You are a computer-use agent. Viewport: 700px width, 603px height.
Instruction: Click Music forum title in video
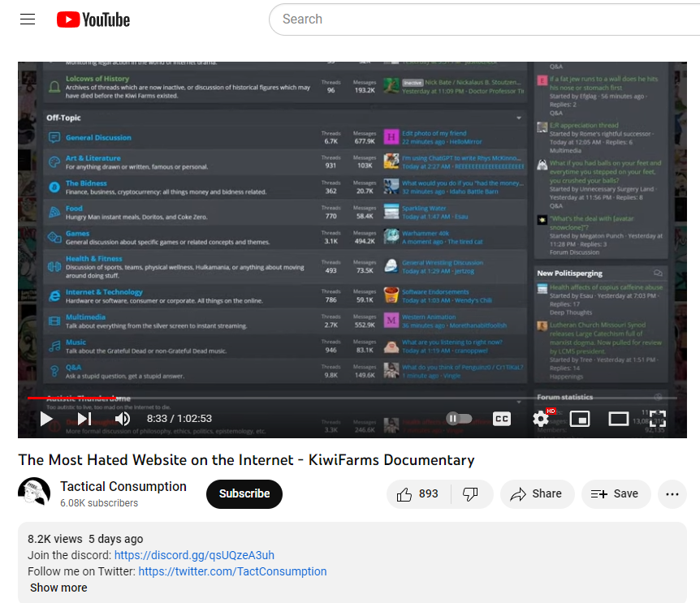(76, 342)
